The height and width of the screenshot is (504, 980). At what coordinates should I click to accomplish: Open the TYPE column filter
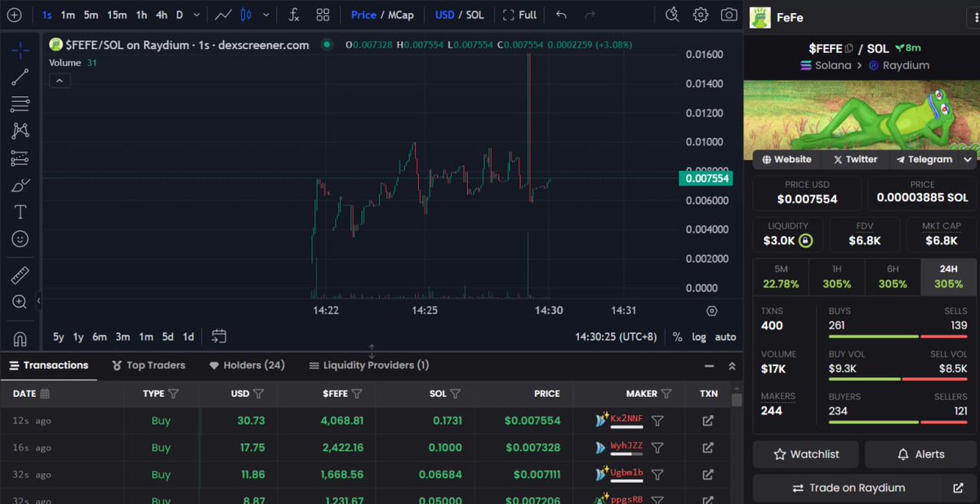pyautogui.click(x=173, y=394)
